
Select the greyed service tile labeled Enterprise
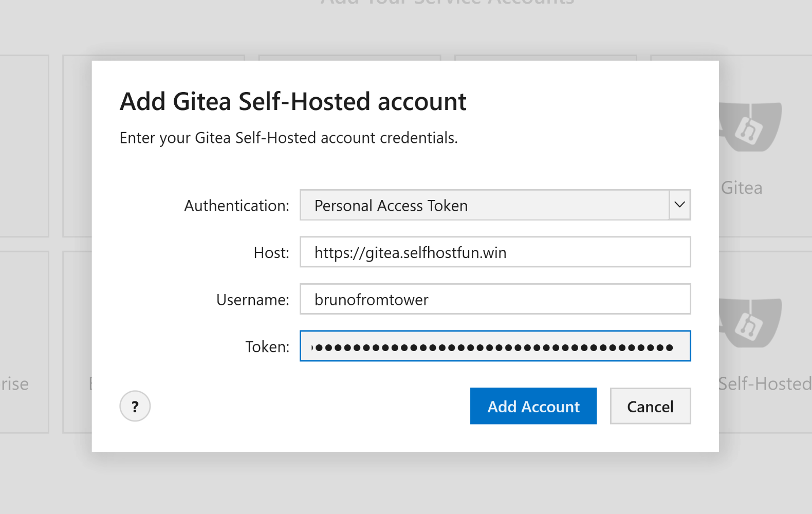tap(23, 339)
